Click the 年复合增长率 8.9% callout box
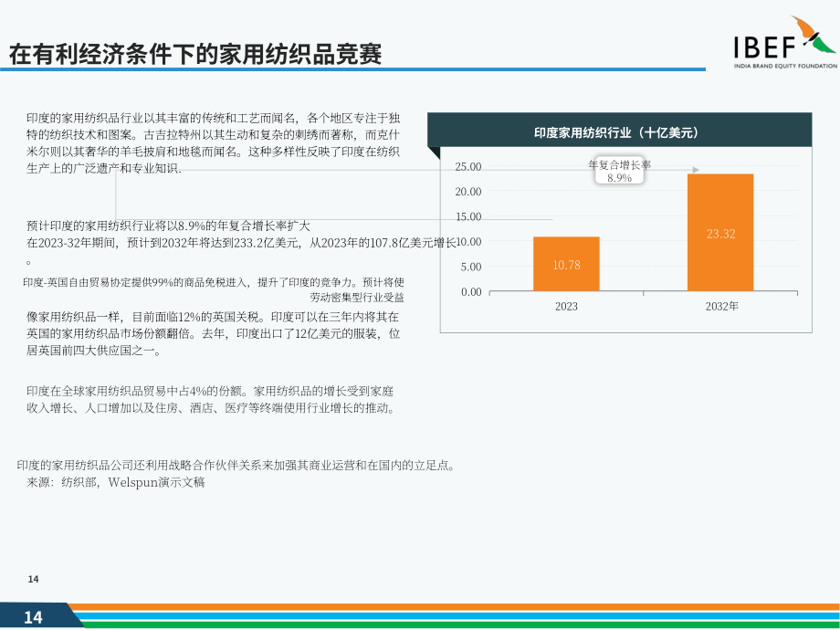 tap(619, 172)
